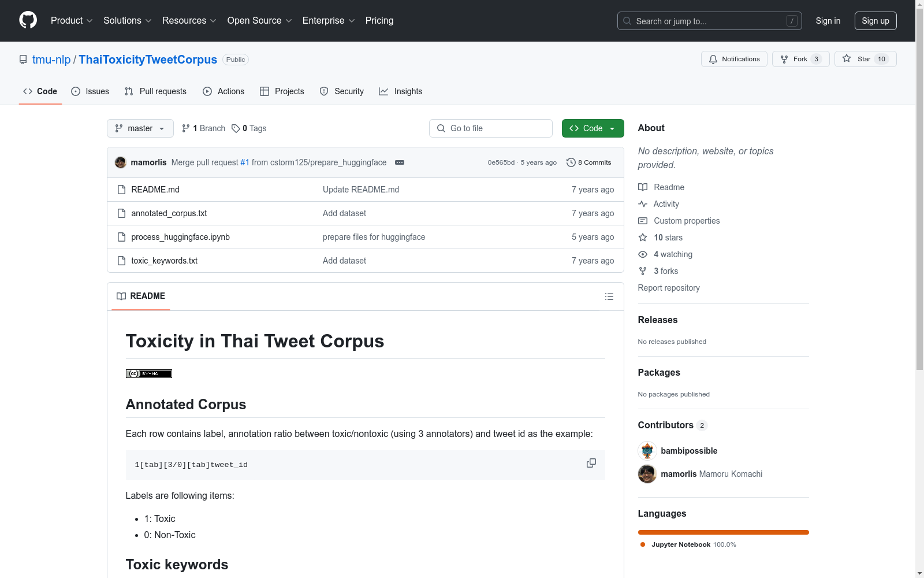The height and width of the screenshot is (578, 924).
Task: Focus the Search or jump to field
Action: pyautogui.click(x=710, y=21)
